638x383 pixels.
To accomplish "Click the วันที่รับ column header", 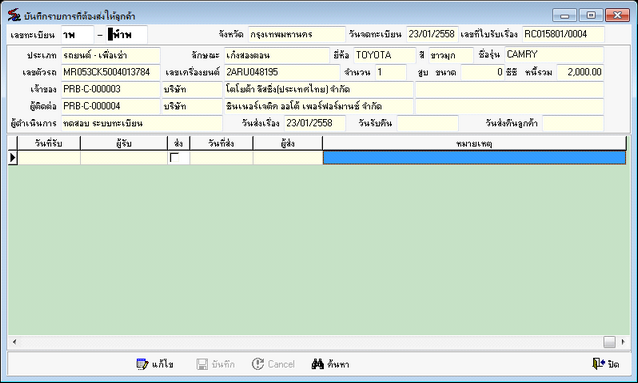I will click(49, 143).
